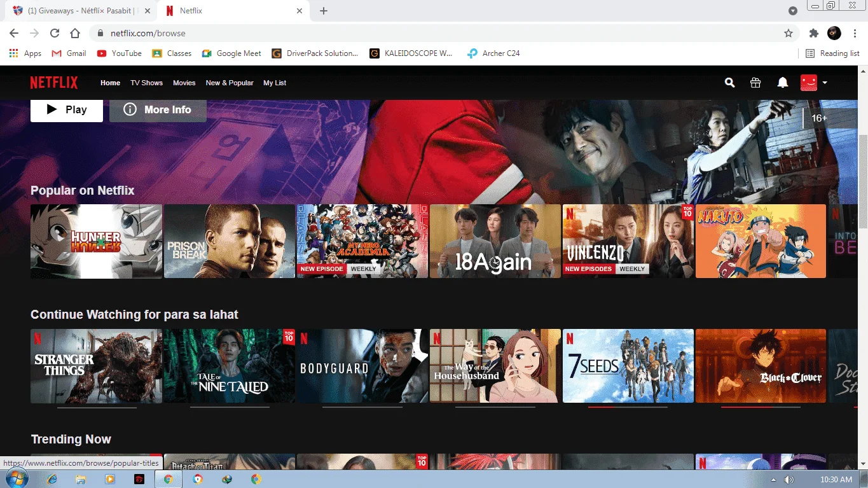The image size is (868, 488).
Task: Click the Netflix logo in the header
Action: click(54, 83)
